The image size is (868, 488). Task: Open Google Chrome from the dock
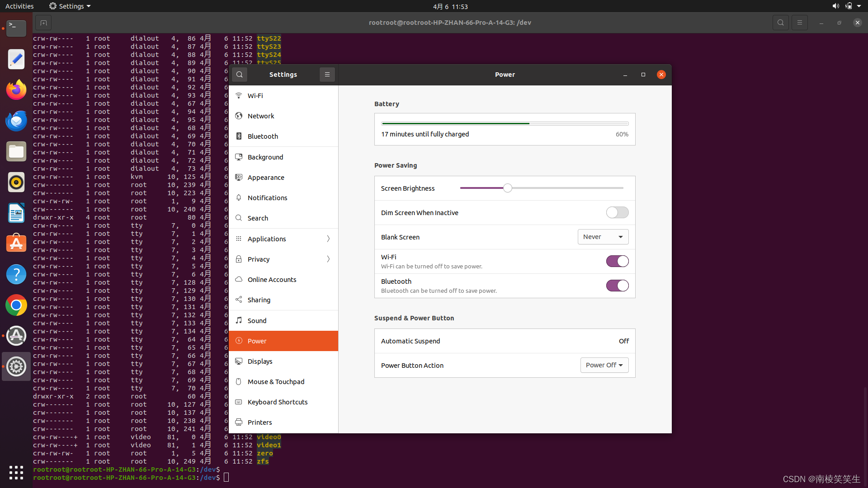click(x=16, y=305)
